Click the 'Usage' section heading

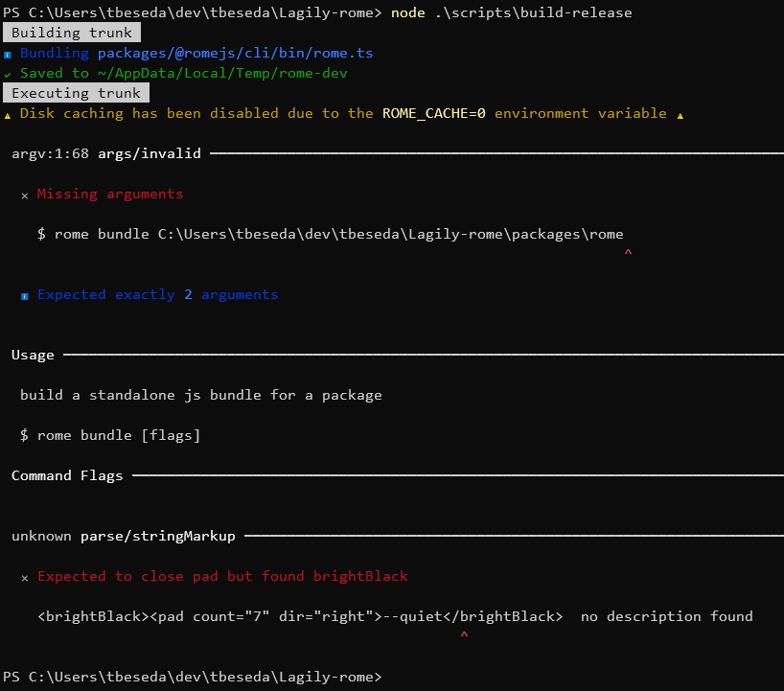33,355
